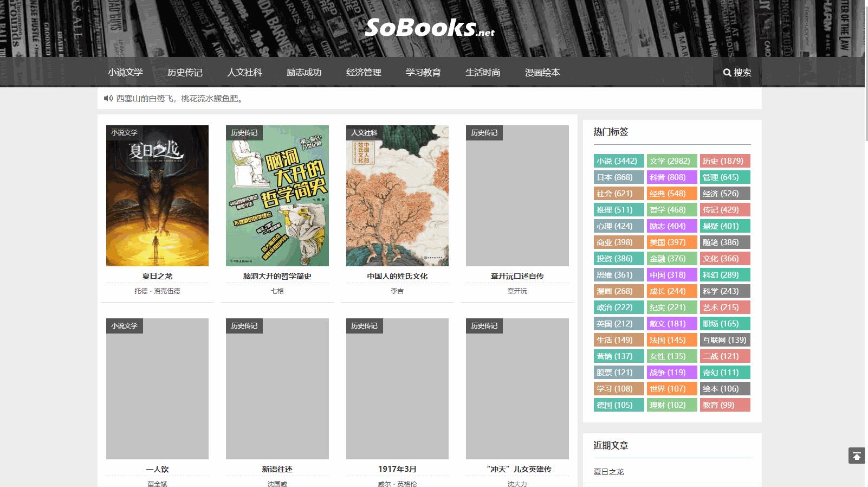Click the 人文社科 label on book cover

[364, 133]
